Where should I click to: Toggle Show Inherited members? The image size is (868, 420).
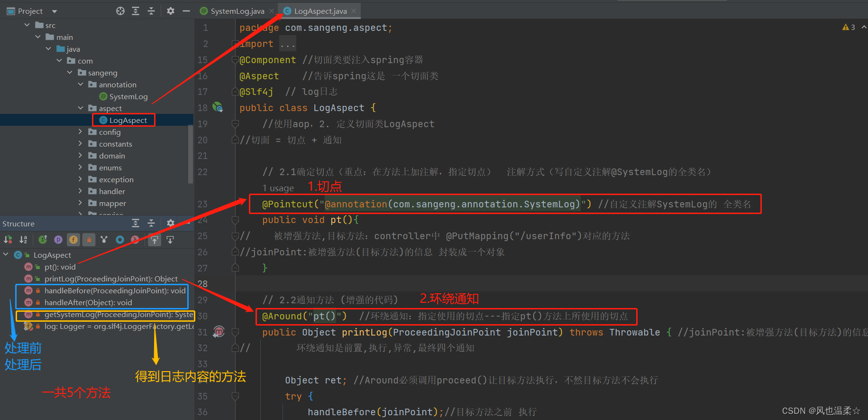click(43, 240)
